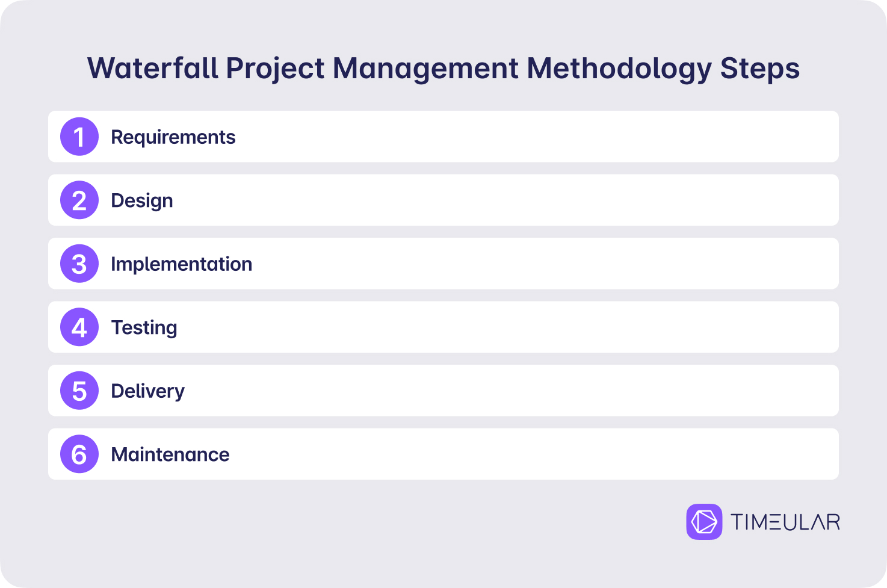Click the empty area of the Maintenance row
Image resolution: width=887 pixels, height=588 pixels.
point(533,454)
